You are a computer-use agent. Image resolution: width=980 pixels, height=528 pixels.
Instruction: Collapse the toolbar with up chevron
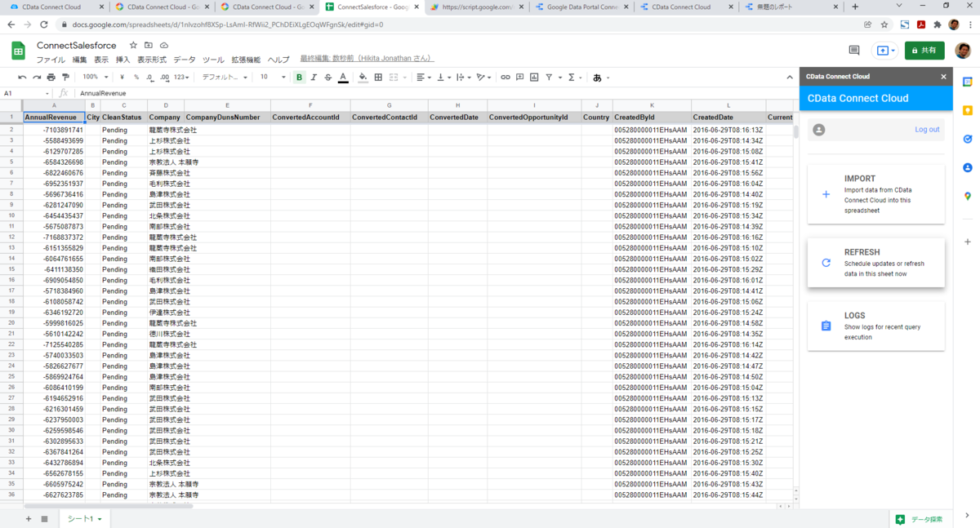790,78
